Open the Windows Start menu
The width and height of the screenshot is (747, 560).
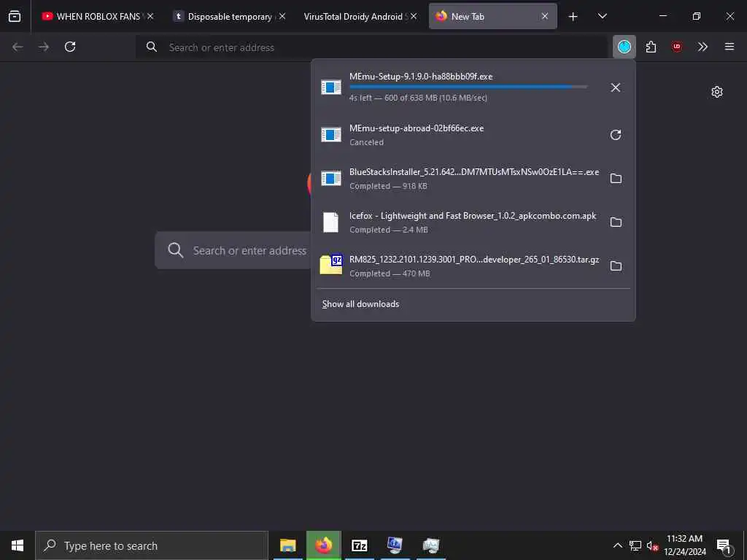click(x=18, y=545)
